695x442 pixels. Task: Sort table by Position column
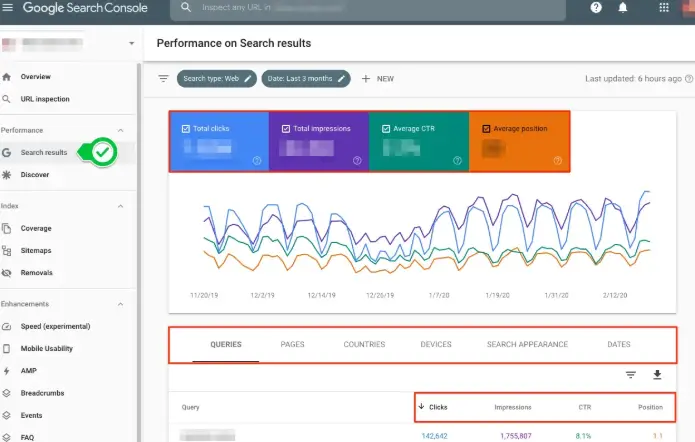(x=650, y=407)
